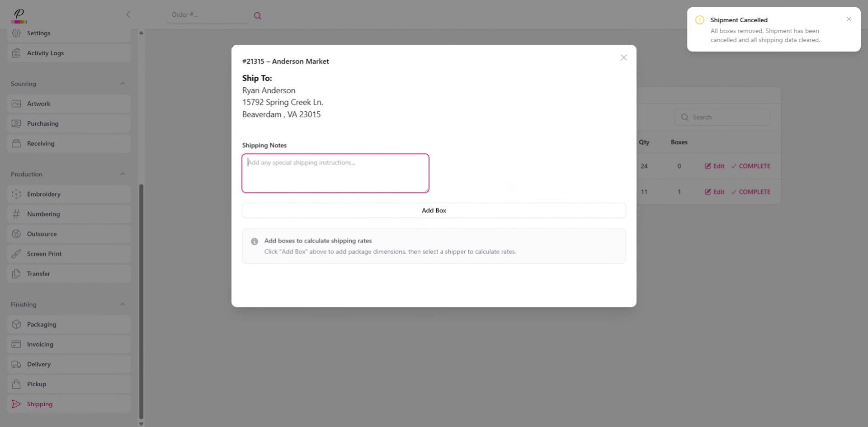Go to Activity Logs in sidebar
The image size is (868, 427).
click(x=69, y=53)
